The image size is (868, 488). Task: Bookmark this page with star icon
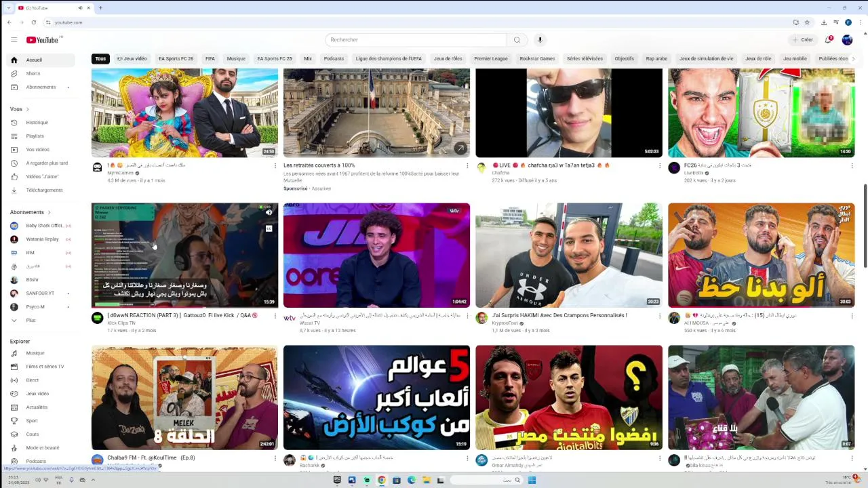[807, 22]
